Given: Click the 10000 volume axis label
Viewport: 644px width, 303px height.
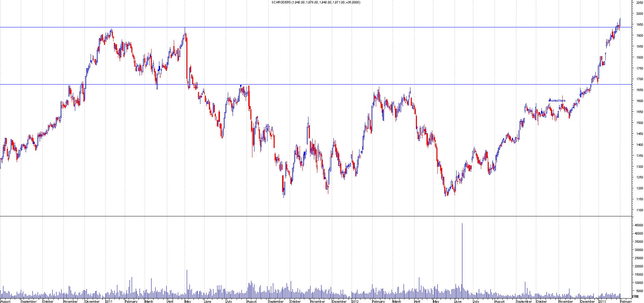Looking at the screenshot, I should [638, 283].
